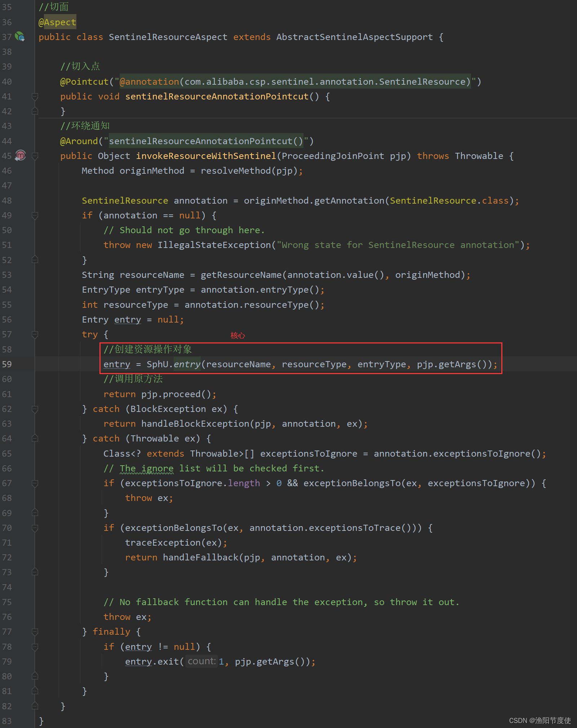577x728 pixels.
Task: Click the fold end marker at line 42
Action: pyautogui.click(x=35, y=111)
